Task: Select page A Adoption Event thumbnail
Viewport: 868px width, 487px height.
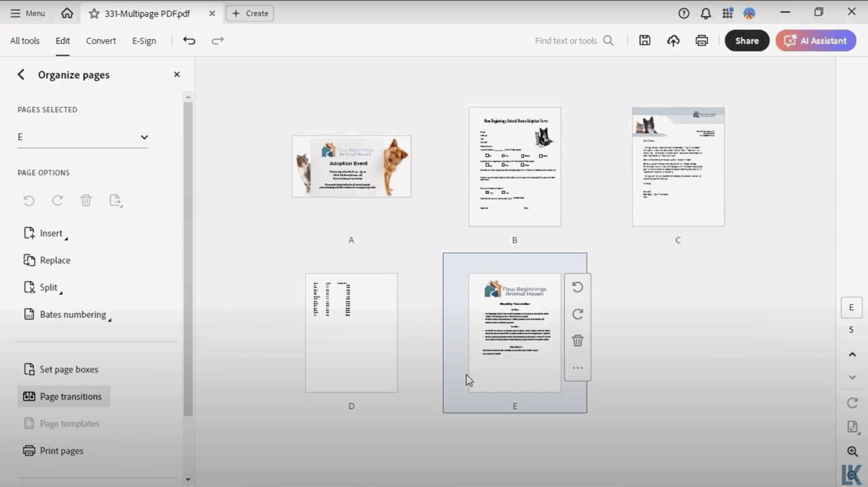Action: pyautogui.click(x=351, y=166)
